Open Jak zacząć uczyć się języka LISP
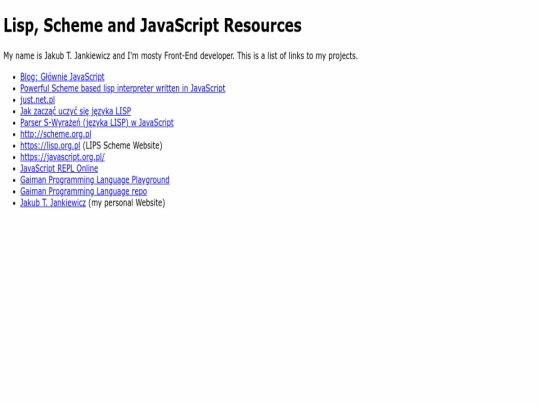540x405 pixels. point(75,111)
